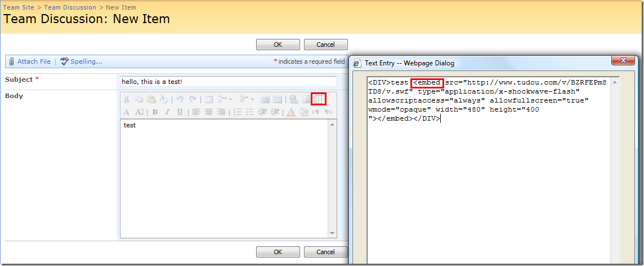The image size is (644, 266).
Task: Open the Spelling checker
Action: tap(86, 61)
